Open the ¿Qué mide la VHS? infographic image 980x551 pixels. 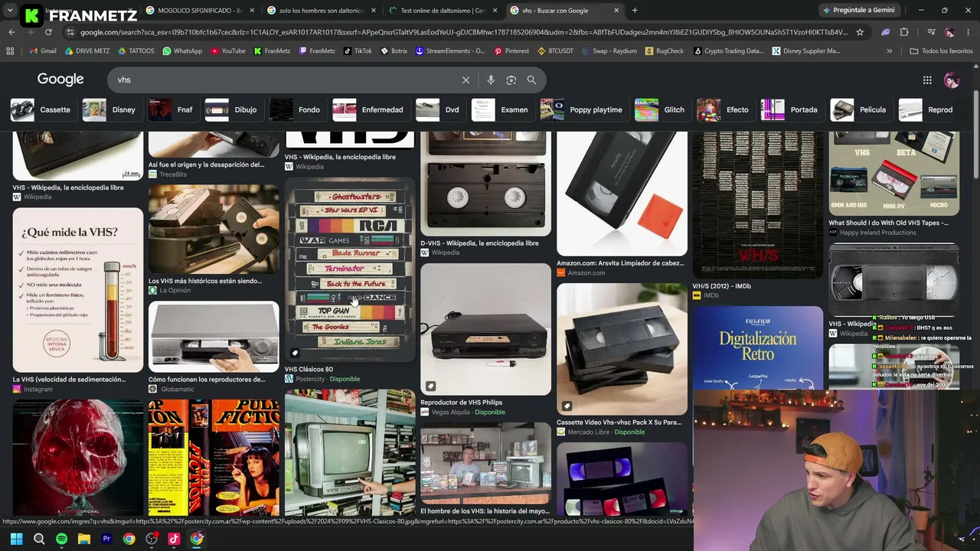[x=78, y=289]
